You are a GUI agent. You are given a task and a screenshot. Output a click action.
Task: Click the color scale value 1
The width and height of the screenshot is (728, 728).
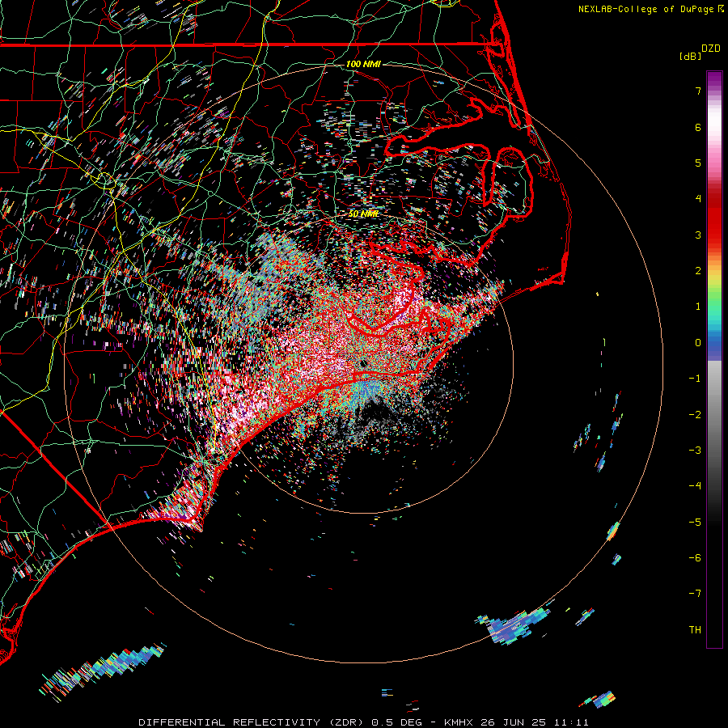tap(698, 307)
